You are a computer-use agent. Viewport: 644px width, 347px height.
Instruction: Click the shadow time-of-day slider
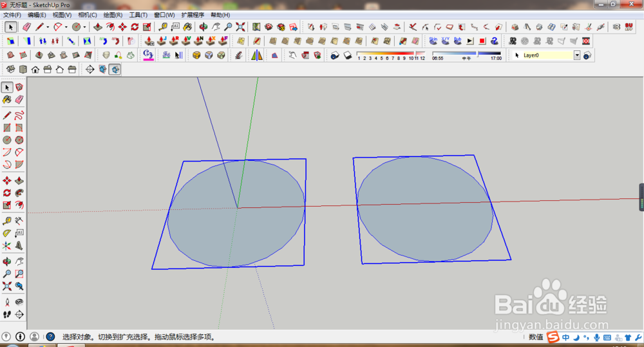[x=466, y=55]
